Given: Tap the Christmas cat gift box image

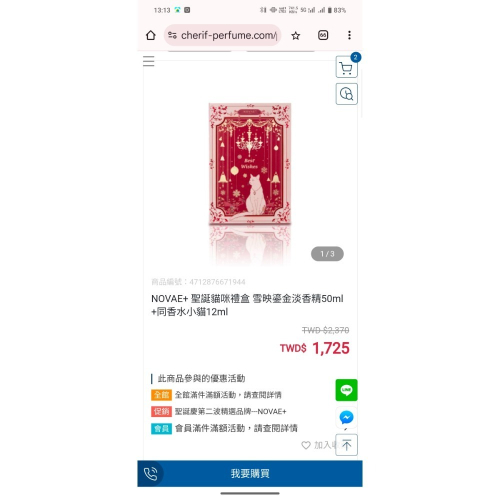Looking at the screenshot, I should pyautogui.click(x=250, y=164).
